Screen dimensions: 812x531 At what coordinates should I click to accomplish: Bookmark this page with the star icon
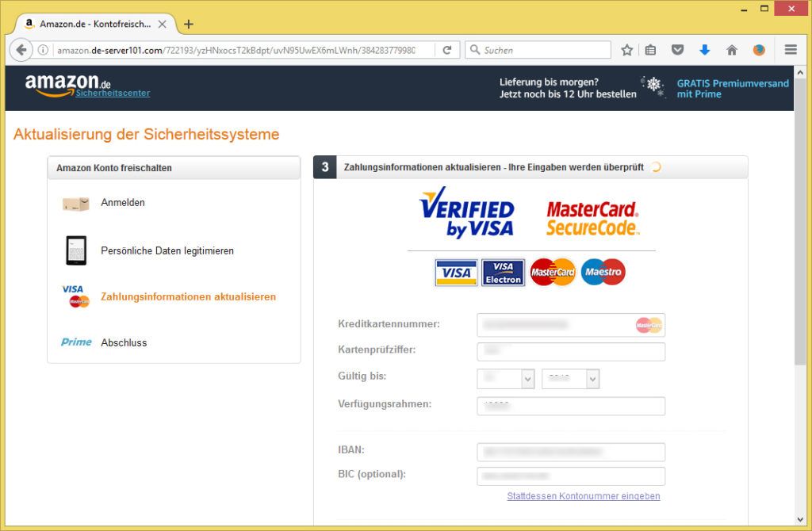click(x=627, y=50)
